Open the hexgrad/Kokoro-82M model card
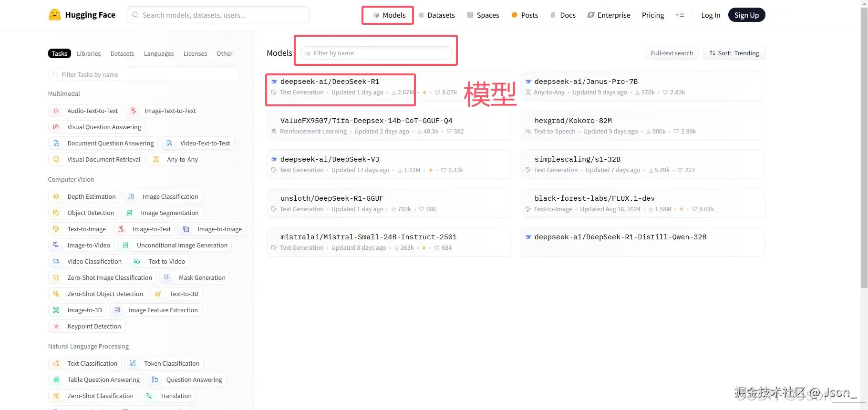 [x=643, y=125]
